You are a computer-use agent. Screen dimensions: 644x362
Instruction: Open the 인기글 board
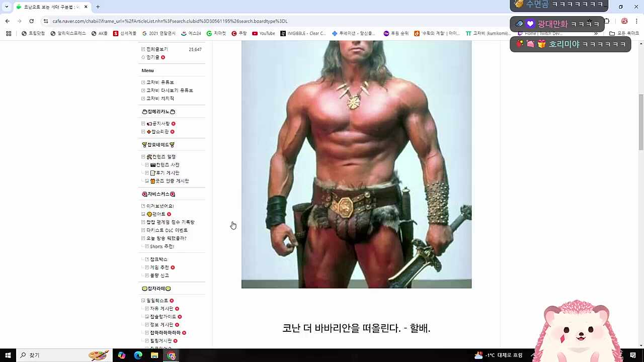tap(152, 57)
